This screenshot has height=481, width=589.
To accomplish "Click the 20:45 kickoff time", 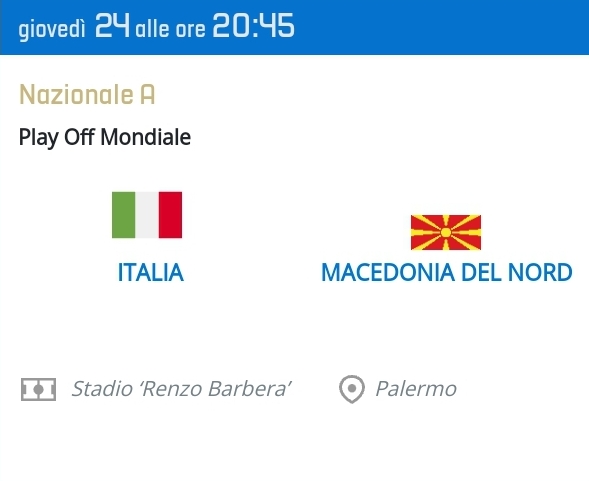I will click(253, 26).
